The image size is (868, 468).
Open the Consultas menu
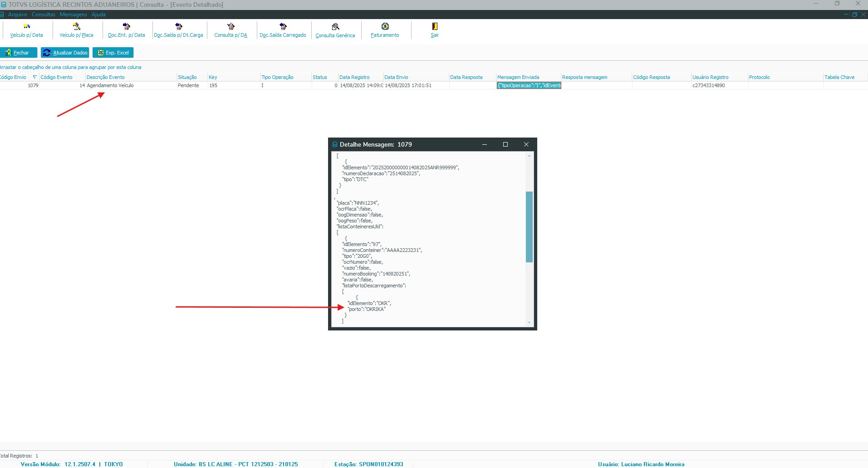click(44, 15)
